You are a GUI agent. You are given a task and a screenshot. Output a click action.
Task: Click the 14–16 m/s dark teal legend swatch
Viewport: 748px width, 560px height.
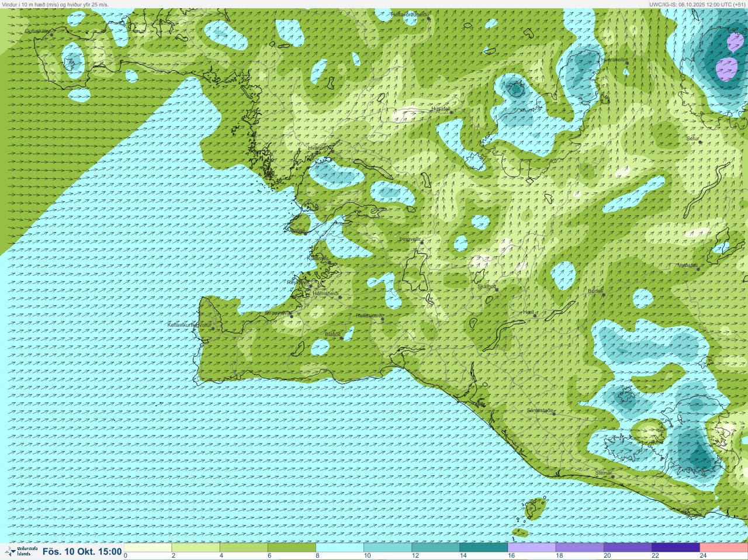pos(483,548)
